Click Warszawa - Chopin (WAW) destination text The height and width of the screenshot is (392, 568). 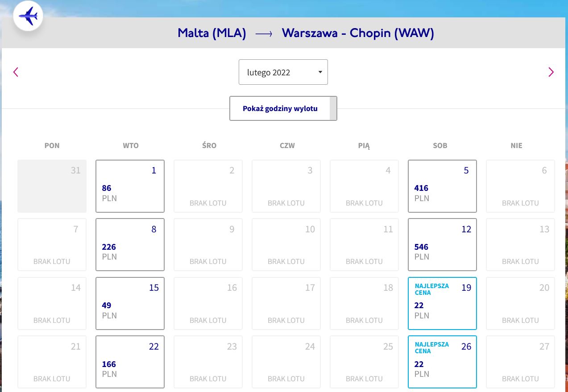(358, 33)
